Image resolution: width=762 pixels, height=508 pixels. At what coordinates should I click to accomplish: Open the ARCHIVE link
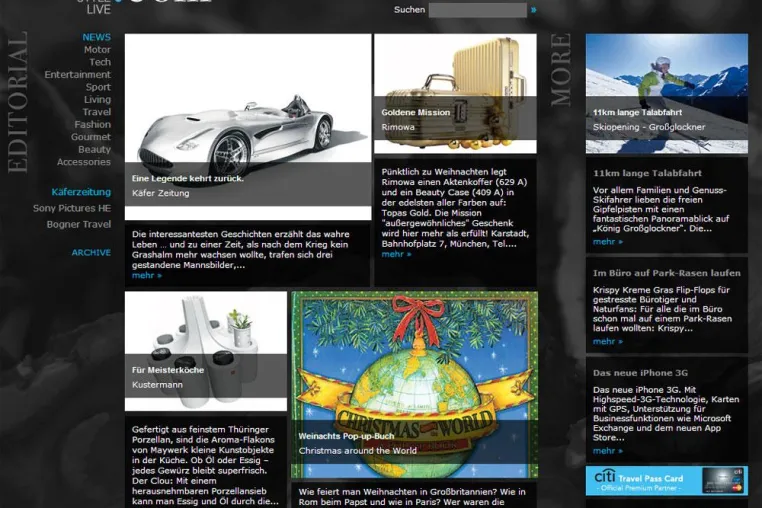tap(91, 252)
